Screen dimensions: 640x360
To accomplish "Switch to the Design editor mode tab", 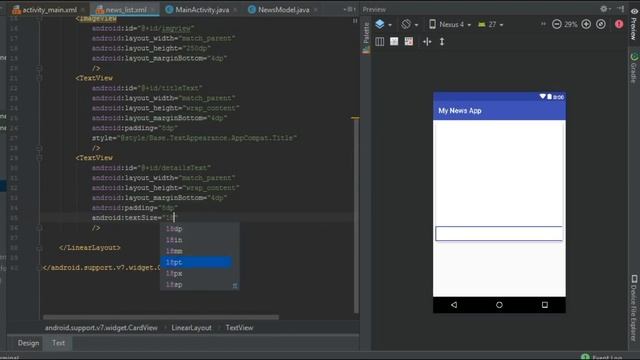I will [x=28, y=343].
